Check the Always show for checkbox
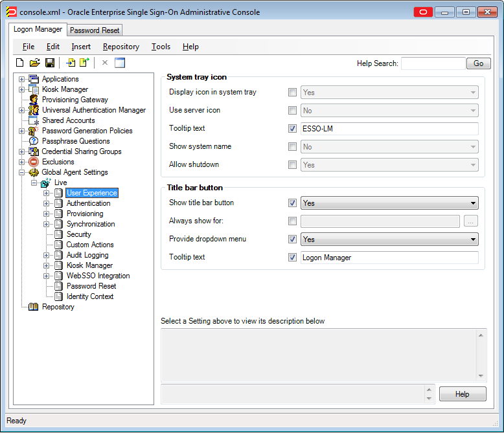This screenshot has width=504, height=433. (292, 221)
